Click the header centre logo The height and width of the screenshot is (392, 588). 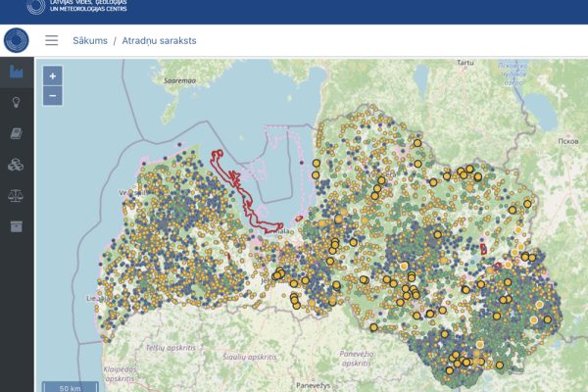[76, 6]
